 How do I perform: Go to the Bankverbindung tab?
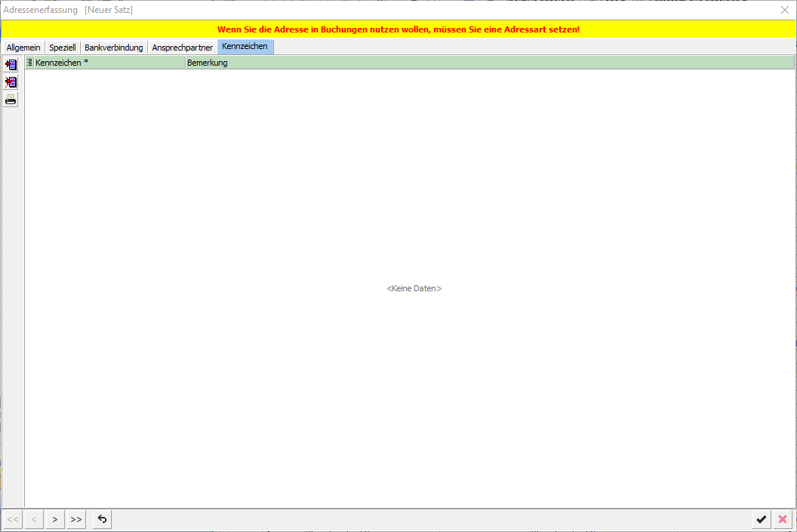coord(113,48)
